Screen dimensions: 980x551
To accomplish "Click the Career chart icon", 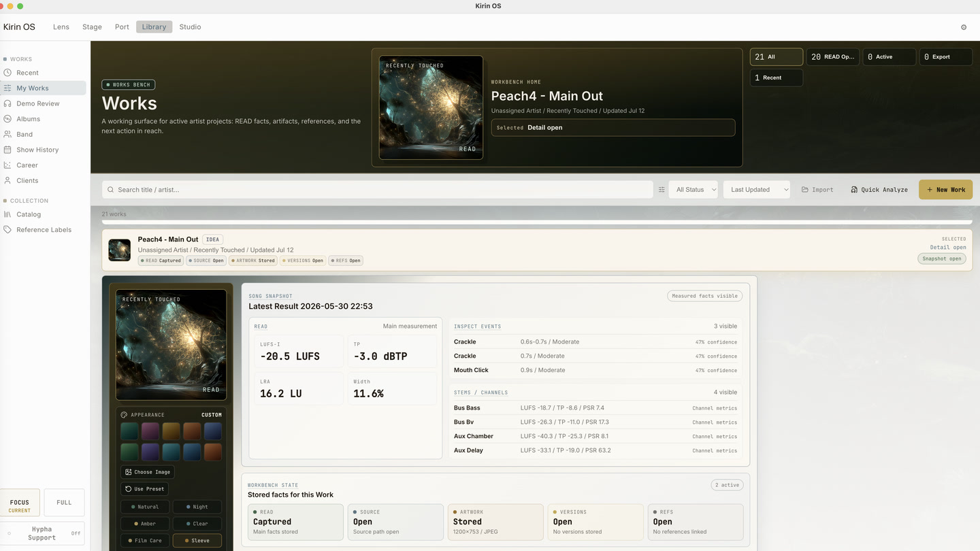I will point(7,165).
